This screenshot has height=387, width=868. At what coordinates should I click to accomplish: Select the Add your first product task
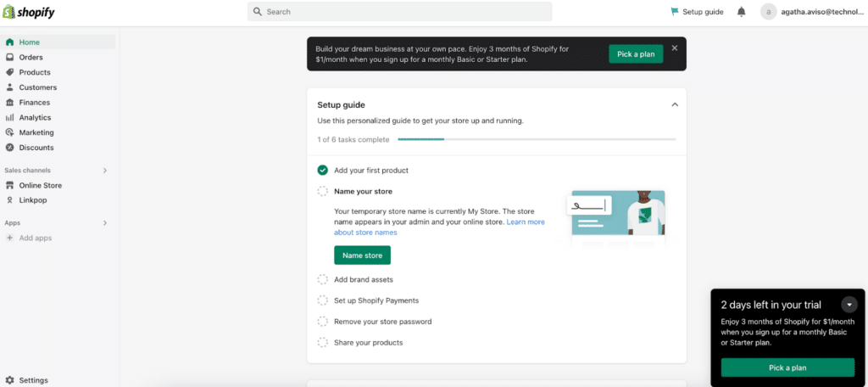pos(371,171)
